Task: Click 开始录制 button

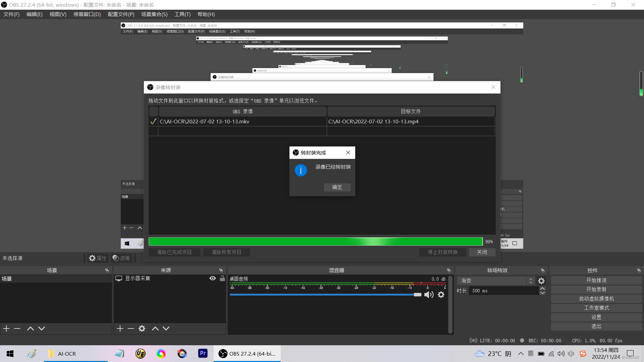Action: click(596, 289)
